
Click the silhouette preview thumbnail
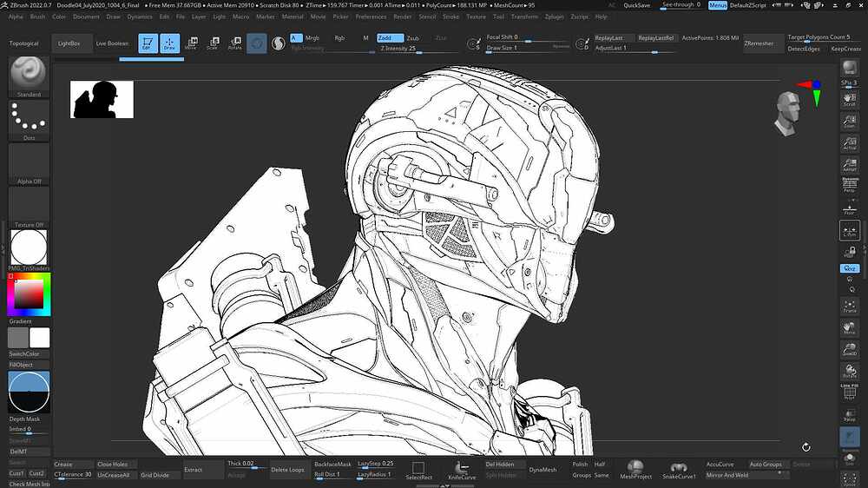[x=102, y=99]
